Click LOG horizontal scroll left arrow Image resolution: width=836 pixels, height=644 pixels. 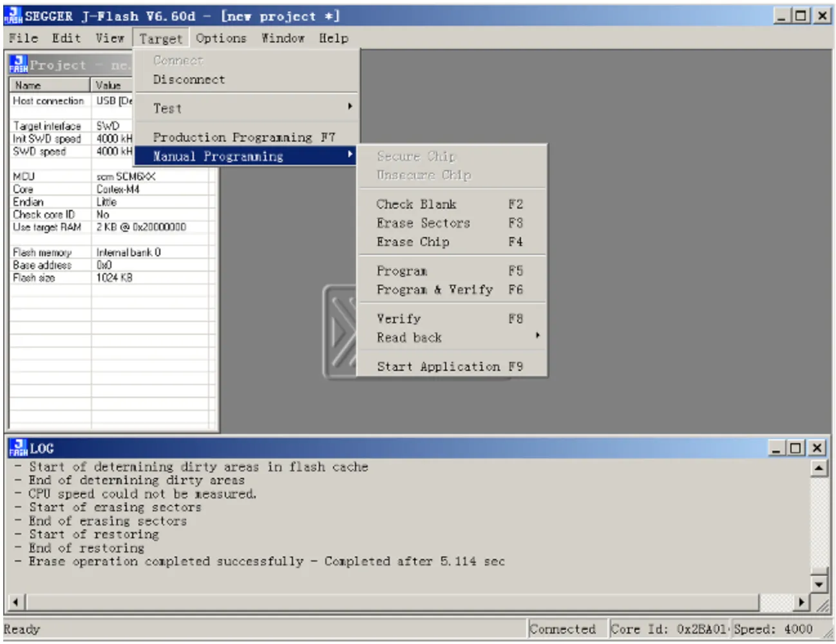click(x=16, y=603)
